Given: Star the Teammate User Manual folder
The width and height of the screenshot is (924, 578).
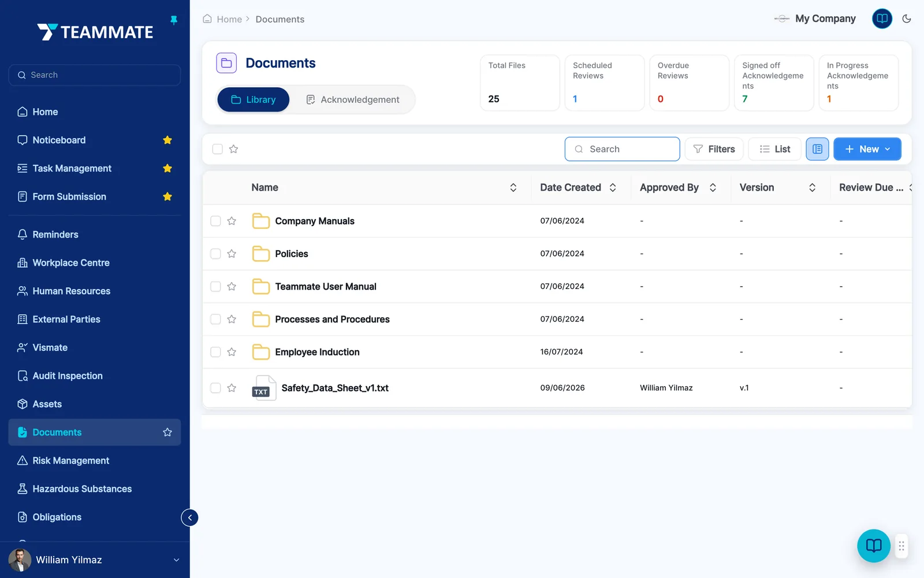Looking at the screenshot, I should point(232,286).
